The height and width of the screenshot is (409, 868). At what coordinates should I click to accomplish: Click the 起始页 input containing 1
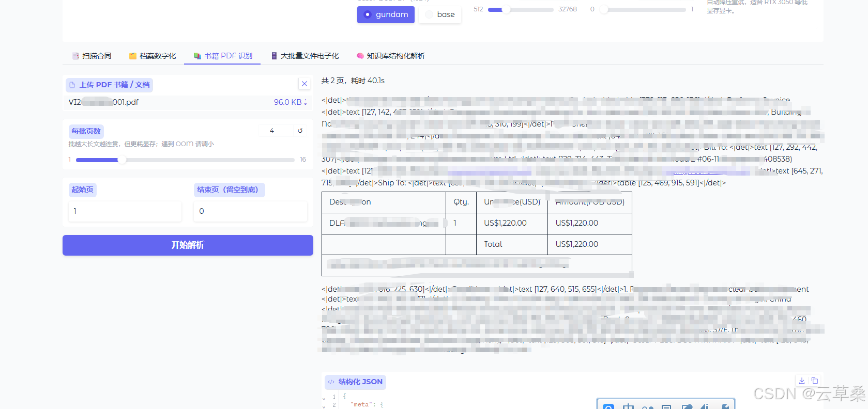coord(125,211)
